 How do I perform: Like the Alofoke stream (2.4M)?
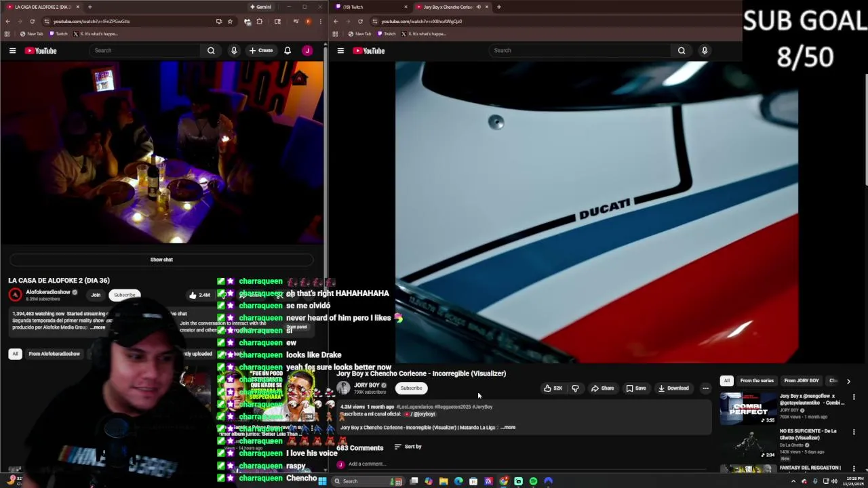coord(199,295)
